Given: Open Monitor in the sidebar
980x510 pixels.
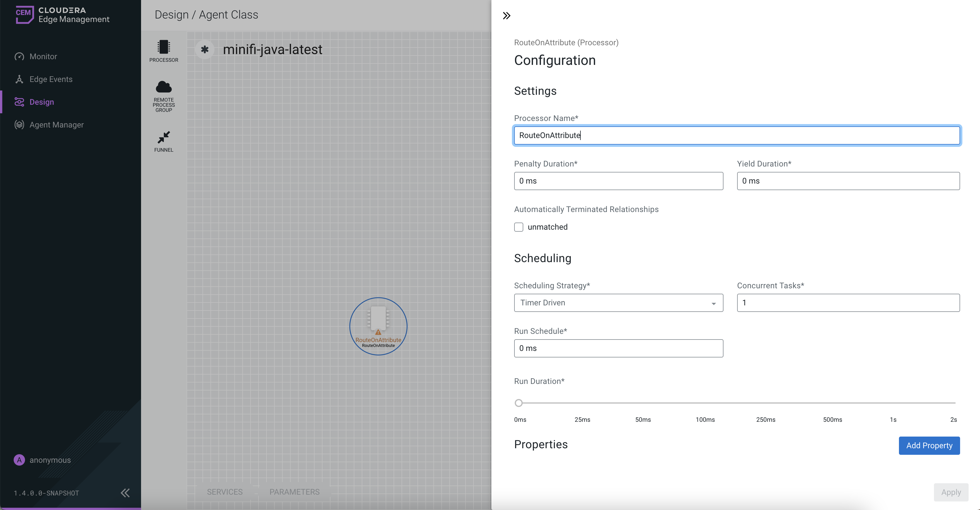Looking at the screenshot, I should [43, 56].
